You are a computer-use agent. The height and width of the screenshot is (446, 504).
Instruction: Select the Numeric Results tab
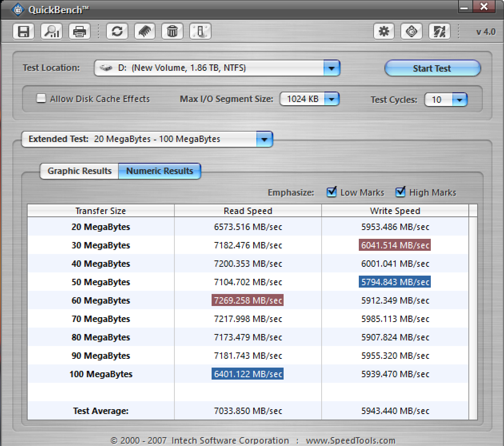click(x=160, y=171)
